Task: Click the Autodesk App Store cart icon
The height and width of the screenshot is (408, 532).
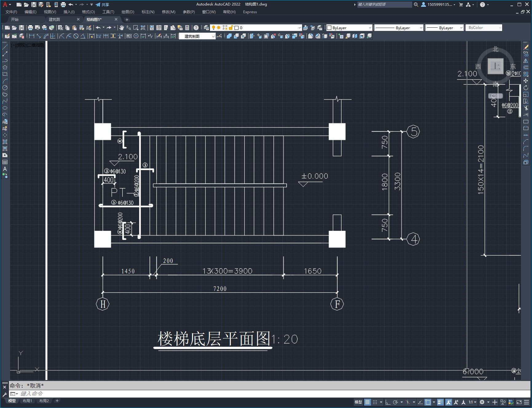Action: [x=461, y=5]
